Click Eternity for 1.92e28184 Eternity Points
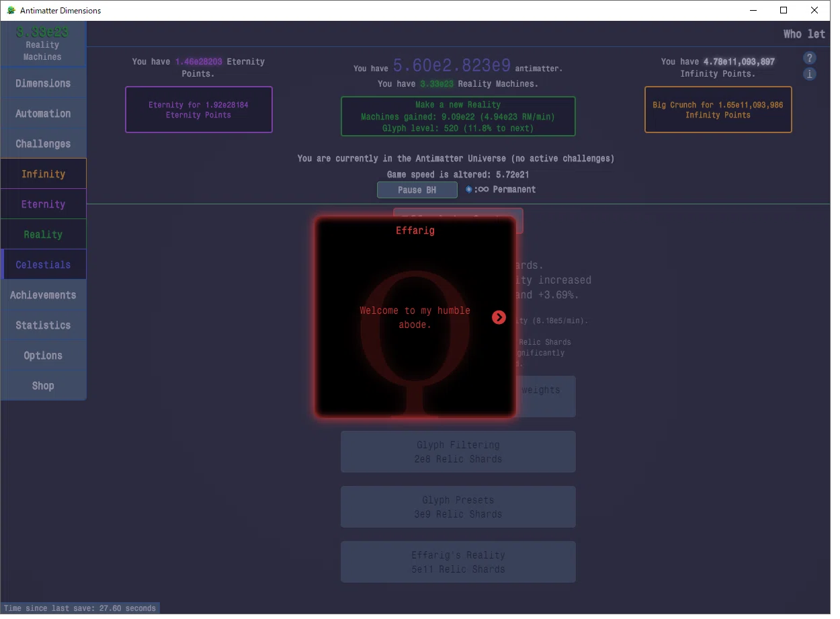 [x=199, y=110]
